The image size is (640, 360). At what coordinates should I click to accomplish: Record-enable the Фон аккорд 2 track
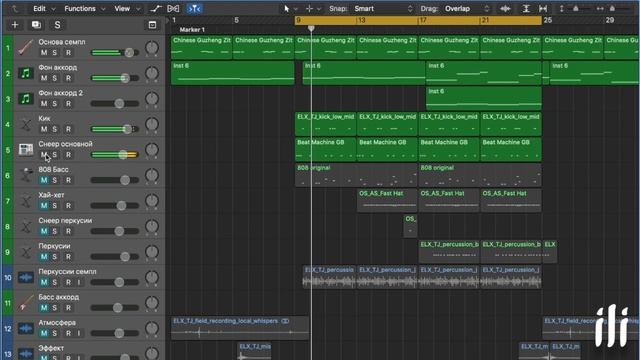[68, 104]
